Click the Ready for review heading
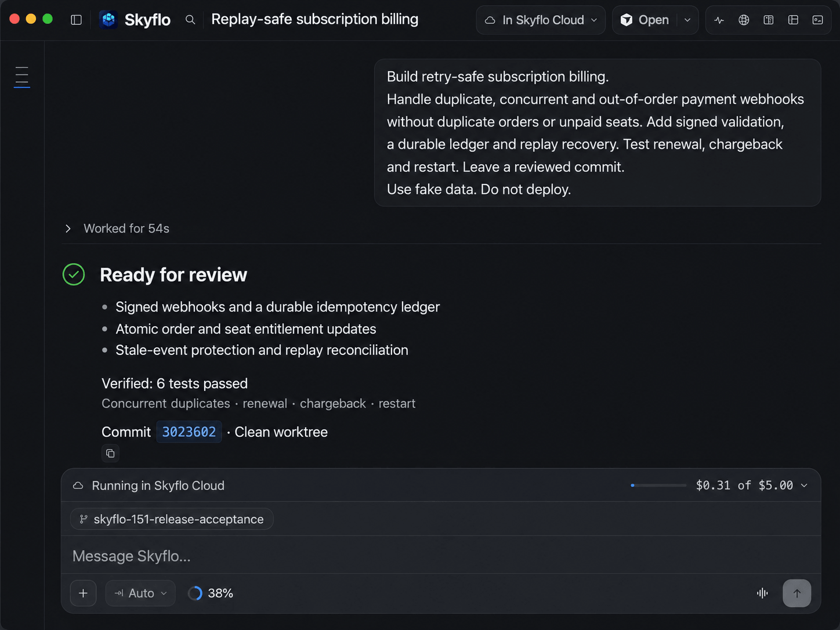The width and height of the screenshot is (840, 630). (173, 274)
